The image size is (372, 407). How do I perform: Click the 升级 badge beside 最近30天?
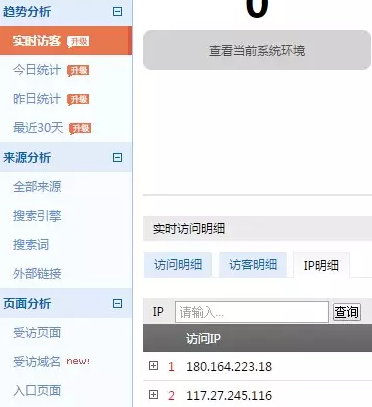click(80, 128)
